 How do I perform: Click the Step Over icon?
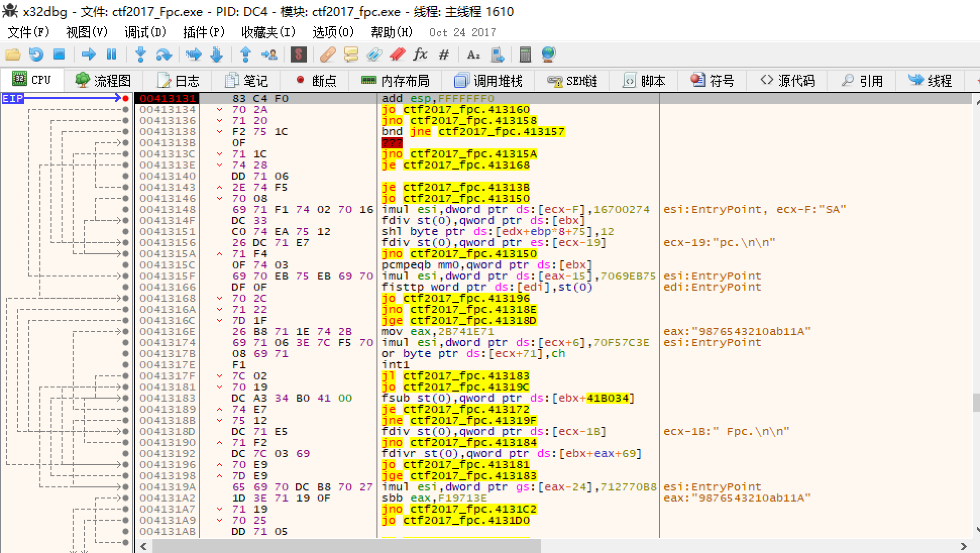(x=164, y=54)
